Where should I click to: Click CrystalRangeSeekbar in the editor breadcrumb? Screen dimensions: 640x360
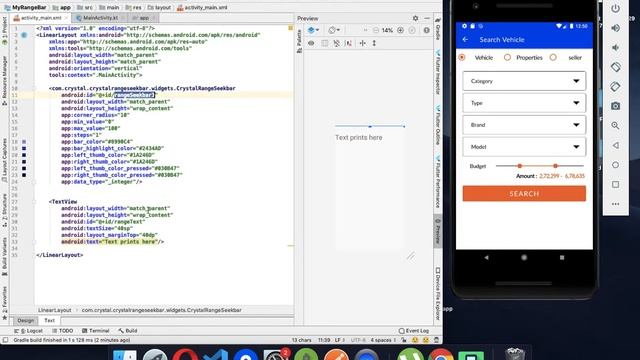(162, 310)
